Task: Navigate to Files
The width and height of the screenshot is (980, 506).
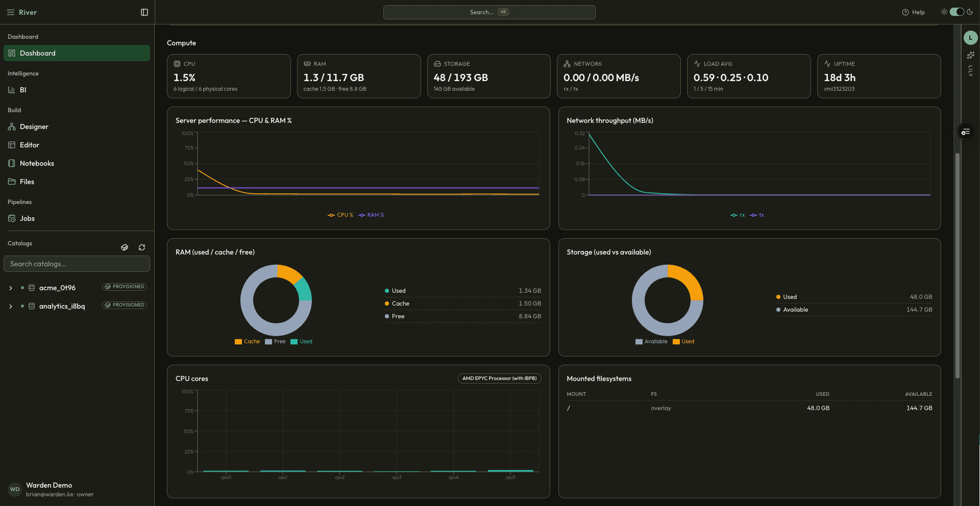Action: [x=77, y=182]
